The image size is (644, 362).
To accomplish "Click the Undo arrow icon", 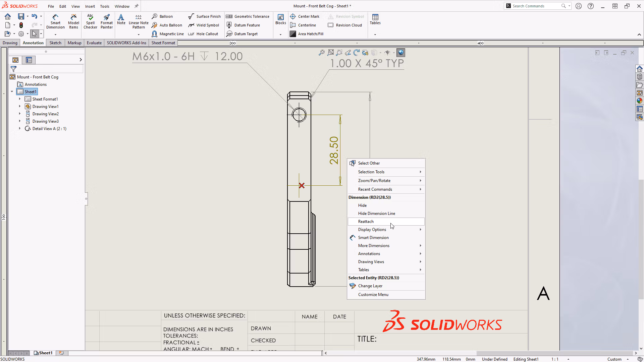I will coord(34,16).
